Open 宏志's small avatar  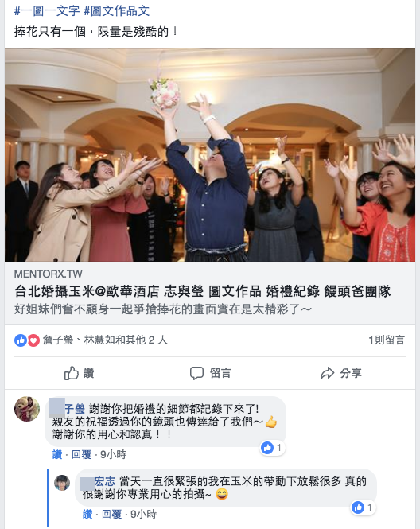(62, 483)
